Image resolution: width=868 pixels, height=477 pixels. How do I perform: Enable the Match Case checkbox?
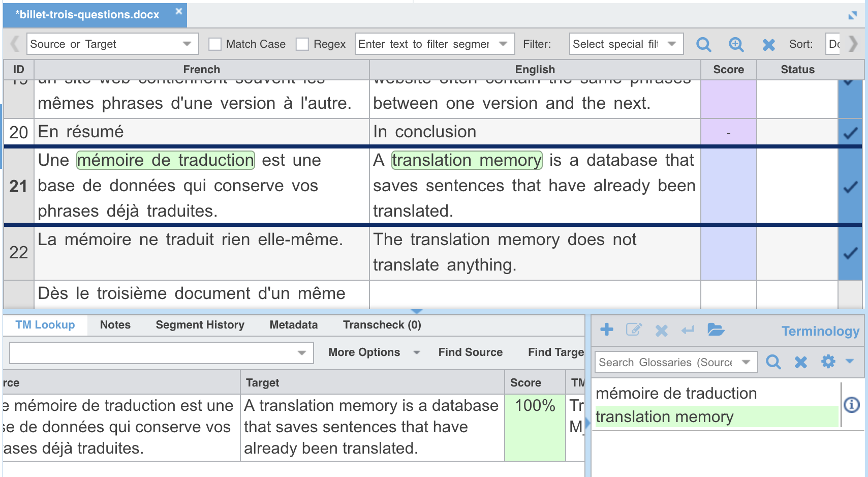(x=215, y=44)
